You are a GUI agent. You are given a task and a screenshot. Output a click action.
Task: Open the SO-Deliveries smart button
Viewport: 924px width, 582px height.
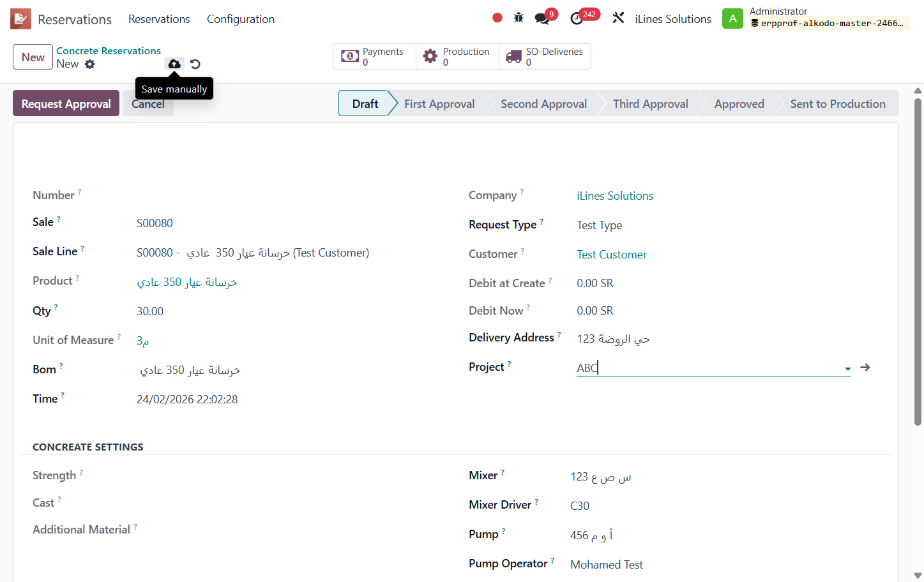[545, 56]
